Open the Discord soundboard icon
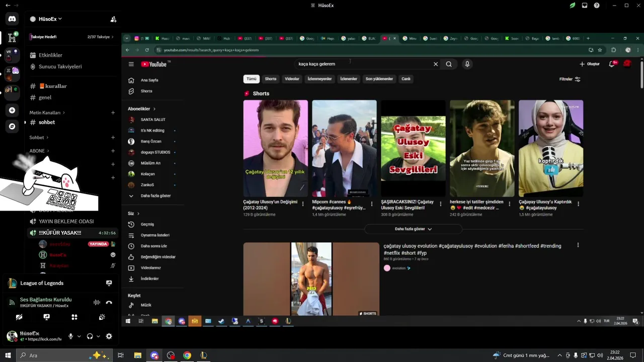The height and width of the screenshot is (362, 644). tap(102, 317)
